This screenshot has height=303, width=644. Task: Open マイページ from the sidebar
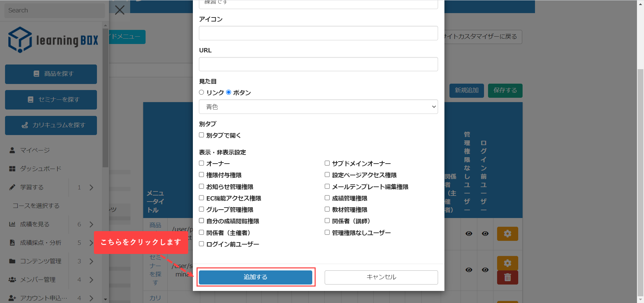point(35,150)
